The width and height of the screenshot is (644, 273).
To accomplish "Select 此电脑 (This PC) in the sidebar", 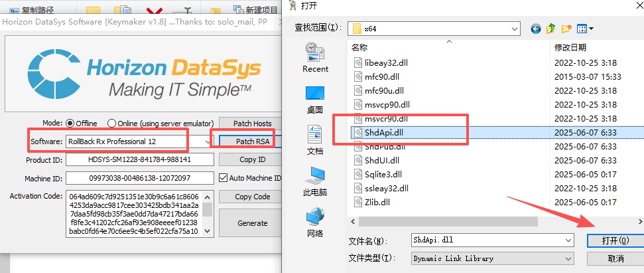I will pos(315,180).
